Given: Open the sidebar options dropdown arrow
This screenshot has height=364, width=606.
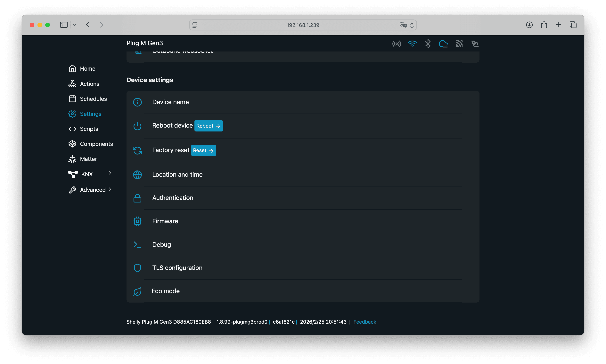Looking at the screenshot, I should point(75,25).
